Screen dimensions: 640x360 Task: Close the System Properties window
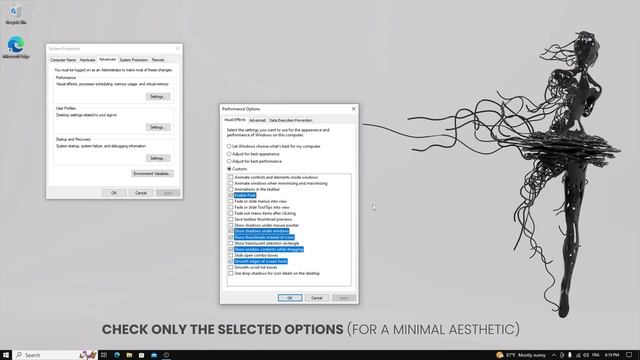click(x=177, y=49)
